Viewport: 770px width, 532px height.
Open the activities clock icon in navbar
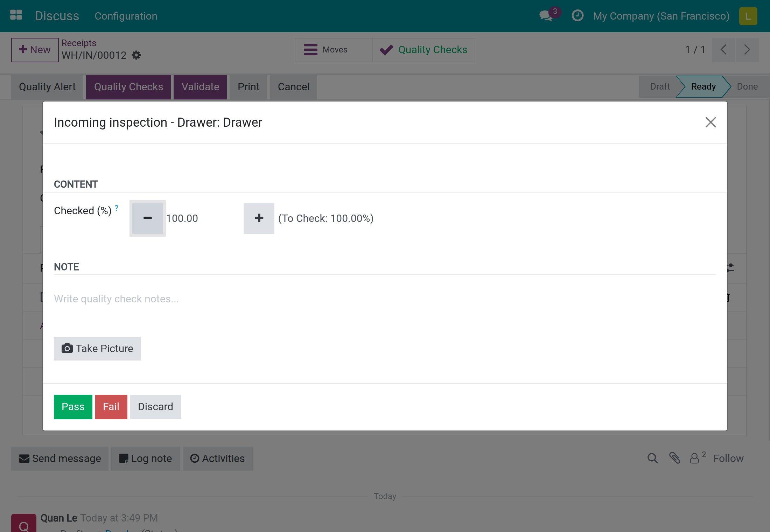point(577,16)
